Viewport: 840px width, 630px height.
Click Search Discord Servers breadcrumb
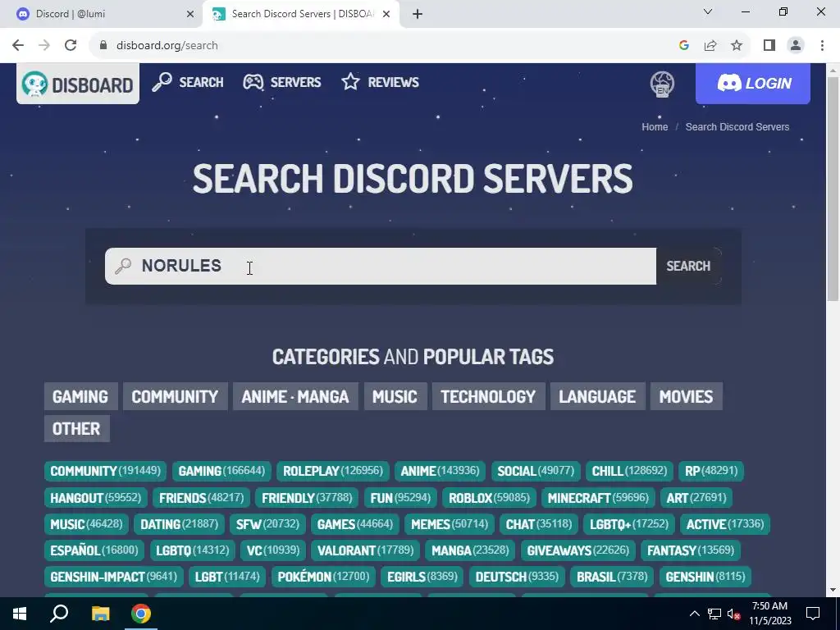click(737, 127)
